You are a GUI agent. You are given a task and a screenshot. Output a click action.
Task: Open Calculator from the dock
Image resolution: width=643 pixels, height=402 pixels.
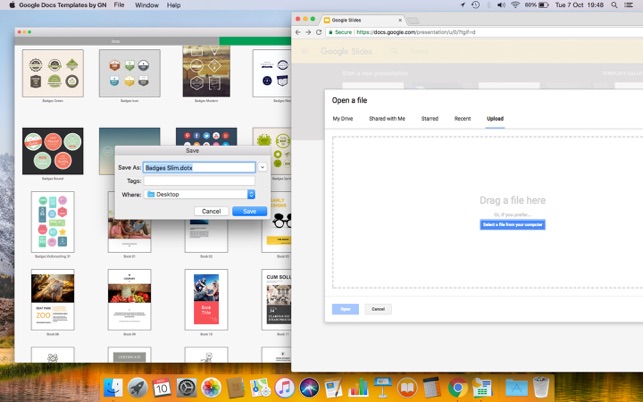(431, 387)
